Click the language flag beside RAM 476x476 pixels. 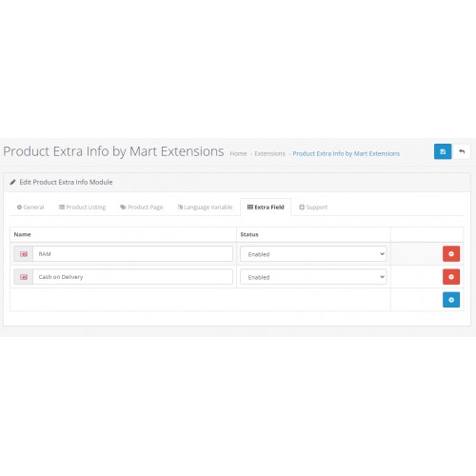tap(24, 254)
